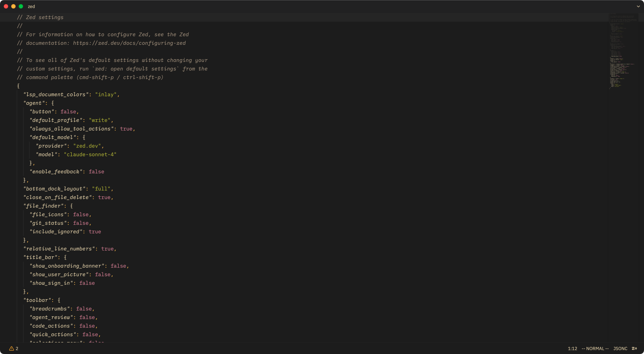
Task: Click the "full" value
Action: 101,189
